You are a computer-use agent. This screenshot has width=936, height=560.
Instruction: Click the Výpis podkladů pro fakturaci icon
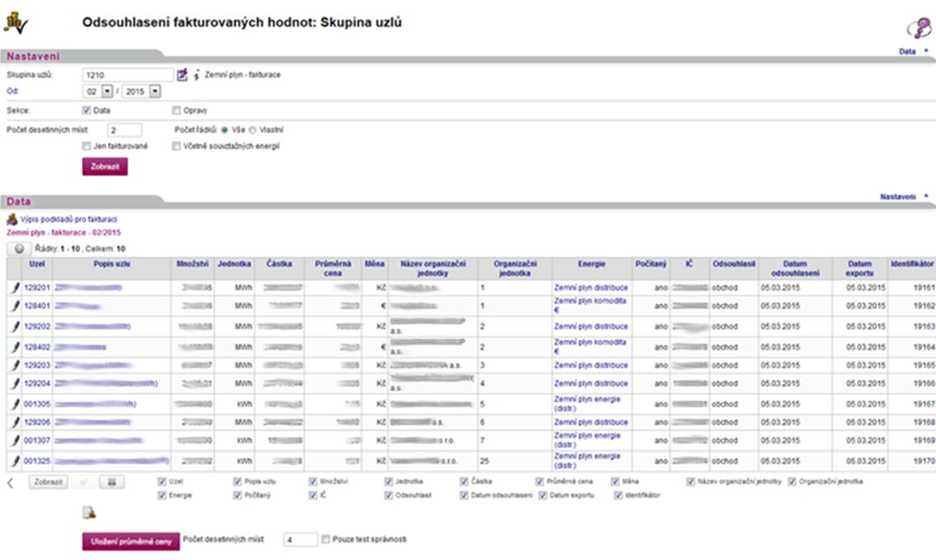click(x=12, y=219)
